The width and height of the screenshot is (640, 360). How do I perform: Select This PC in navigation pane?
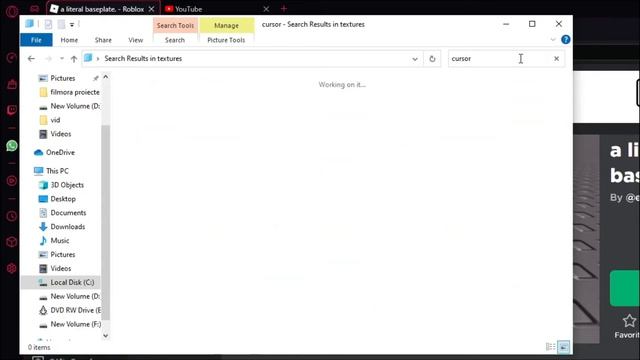[x=57, y=171]
